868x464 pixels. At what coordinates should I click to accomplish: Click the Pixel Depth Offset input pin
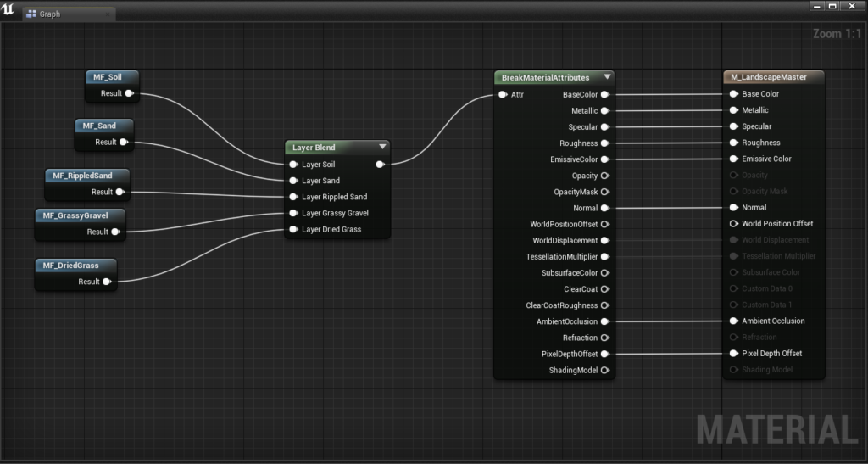[734, 353]
